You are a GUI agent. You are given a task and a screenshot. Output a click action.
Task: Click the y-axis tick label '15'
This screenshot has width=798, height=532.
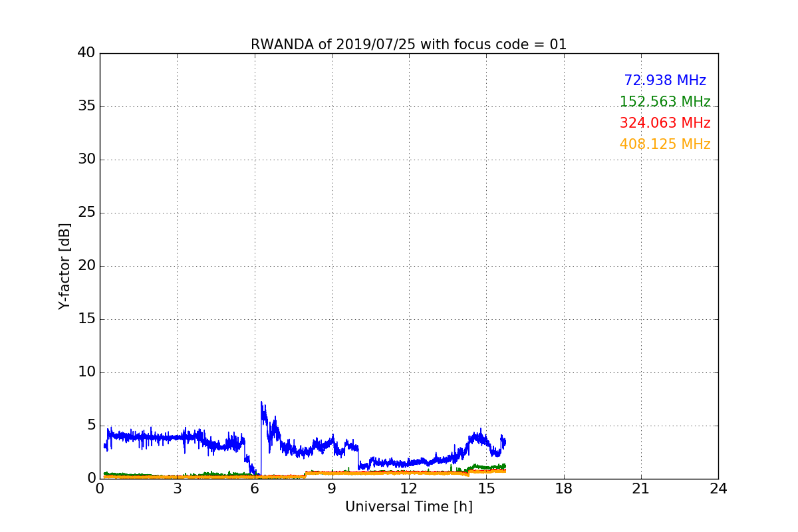[x=86, y=319]
